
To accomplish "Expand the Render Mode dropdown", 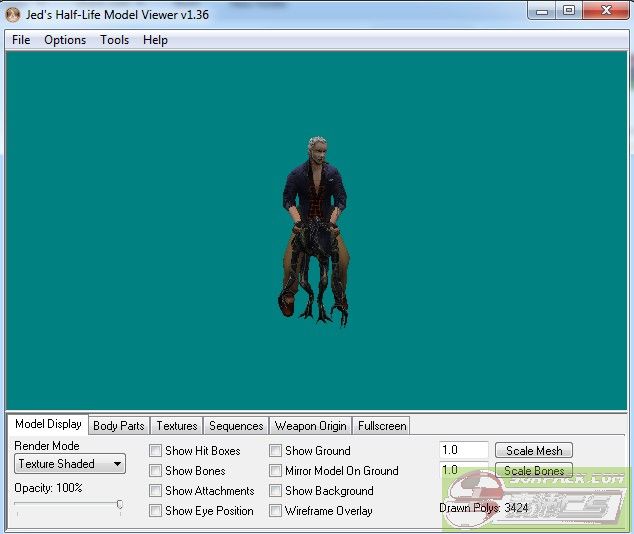I will coord(70,464).
